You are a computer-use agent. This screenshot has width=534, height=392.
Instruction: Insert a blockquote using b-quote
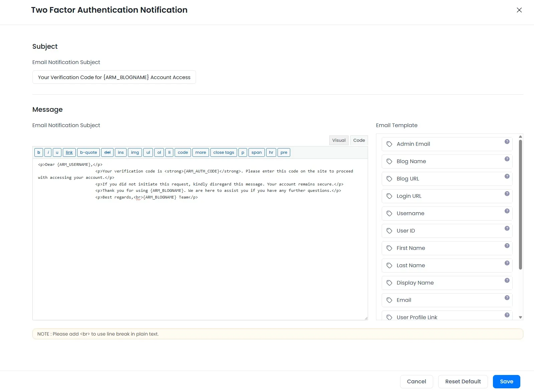[x=88, y=152]
